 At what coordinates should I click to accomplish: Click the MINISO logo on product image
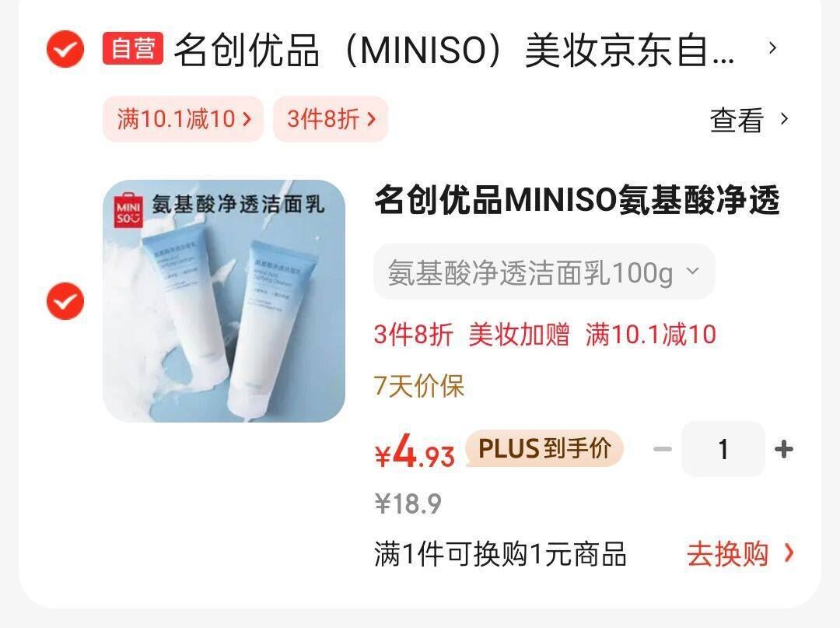tap(128, 211)
